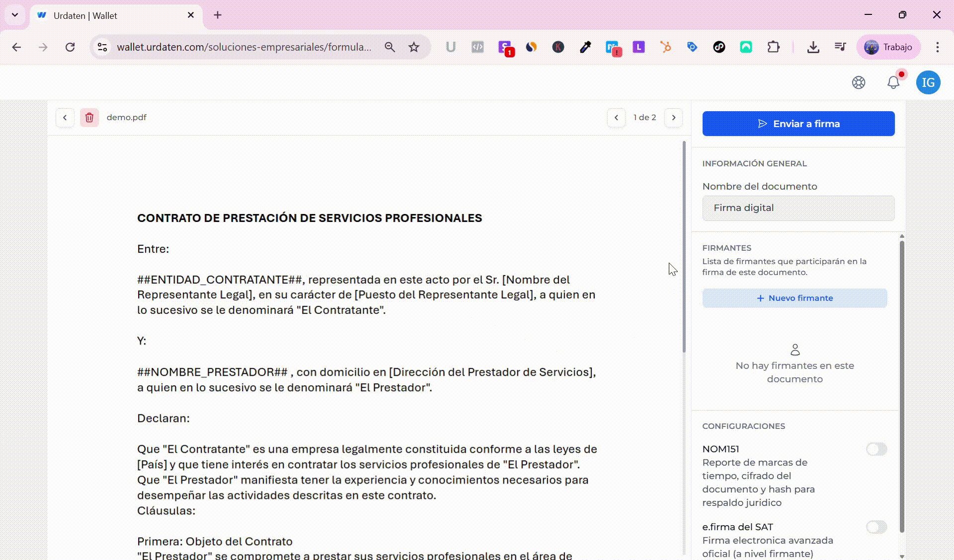Open the IG user avatar menu

(x=928, y=82)
